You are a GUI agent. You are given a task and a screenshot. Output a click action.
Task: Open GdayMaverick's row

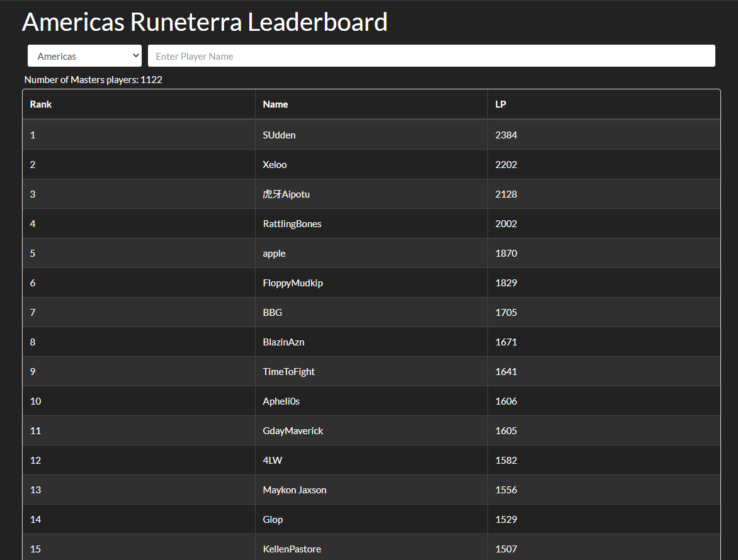(x=293, y=430)
